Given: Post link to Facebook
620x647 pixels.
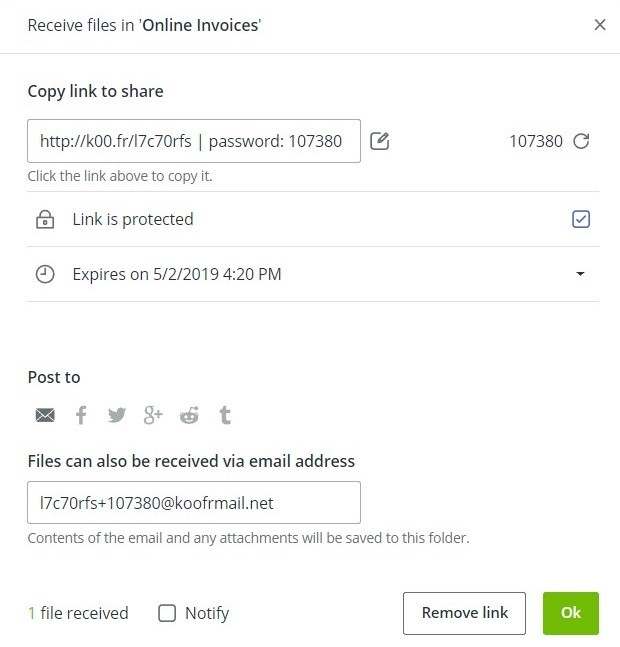Looking at the screenshot, I should coord(82,415).
